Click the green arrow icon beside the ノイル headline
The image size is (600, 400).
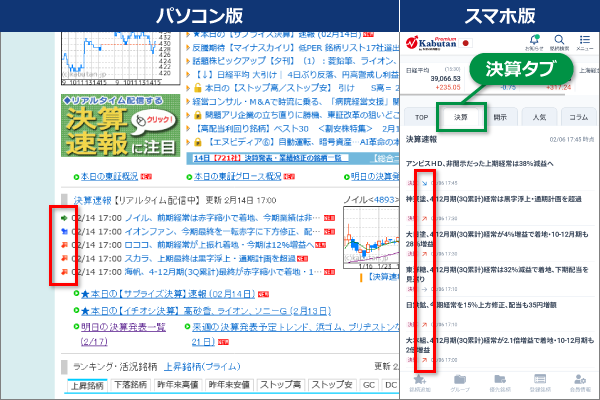pos(64,218)
